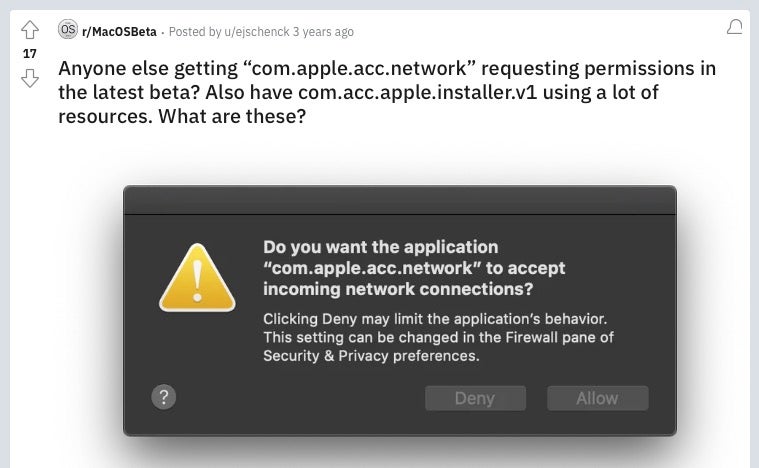Downvote the post
The height and width of the screenshot is (468, 759).
[30, 77]
